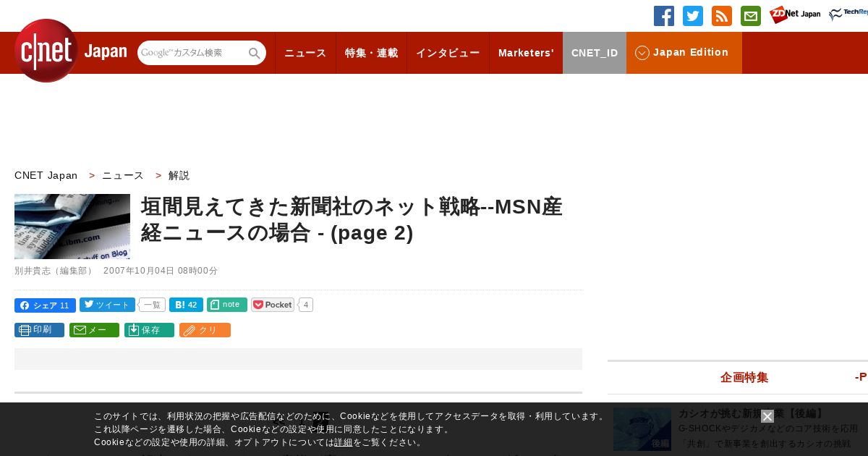Visit TechRepublic logo link
The width and height of the screenshot is (868, 456).
848,14
